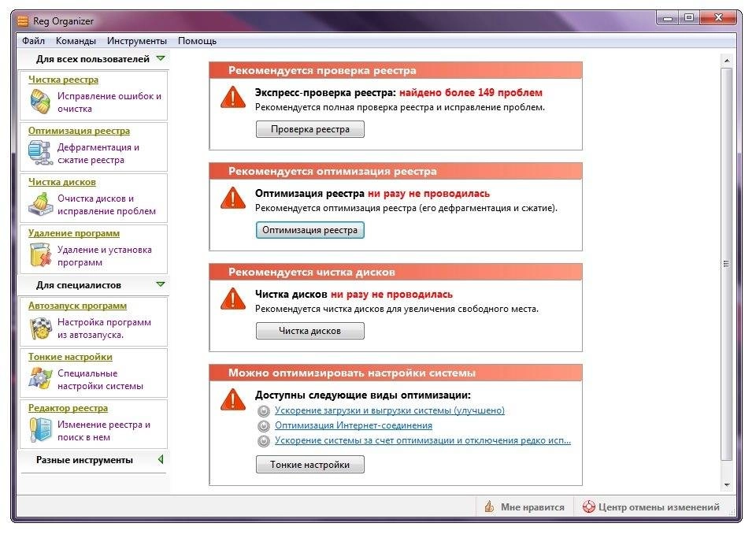Screen dimensions: 756x538
Task: Click the Тонкие настройки sidebar icon
Action: point(40,378)
